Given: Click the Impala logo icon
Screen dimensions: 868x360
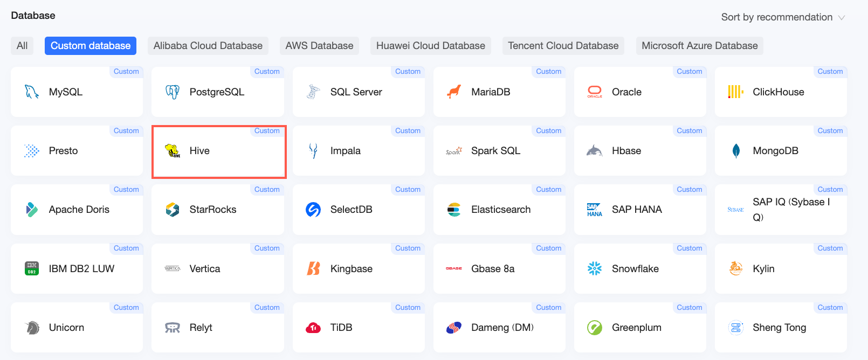Looking at the screenshot, I should [313, 151].
